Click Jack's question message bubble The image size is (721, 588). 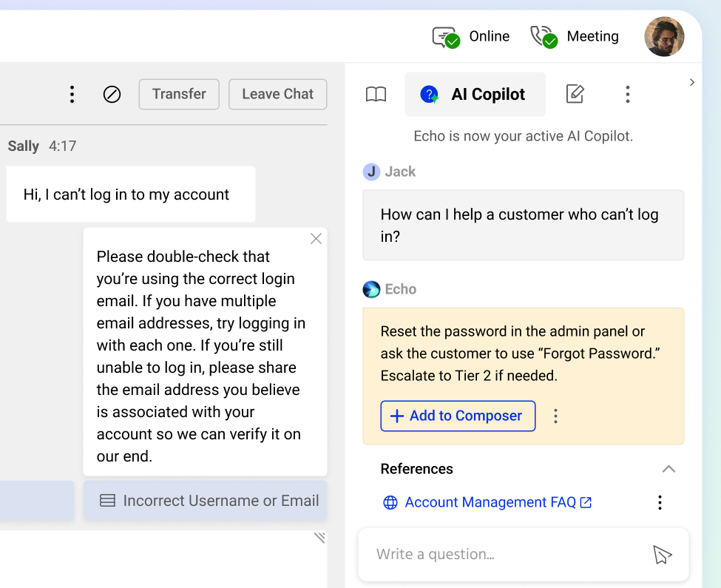click(524, 226)
